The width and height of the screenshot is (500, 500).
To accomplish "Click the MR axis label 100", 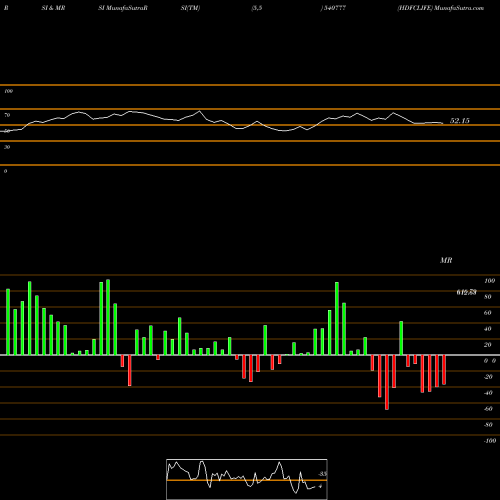I will (489, 281).
